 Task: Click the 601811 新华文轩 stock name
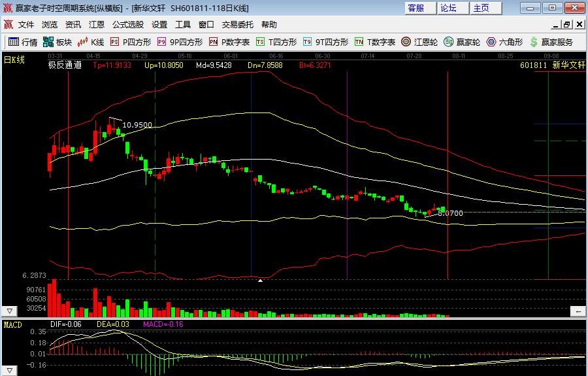coord(552,65)
